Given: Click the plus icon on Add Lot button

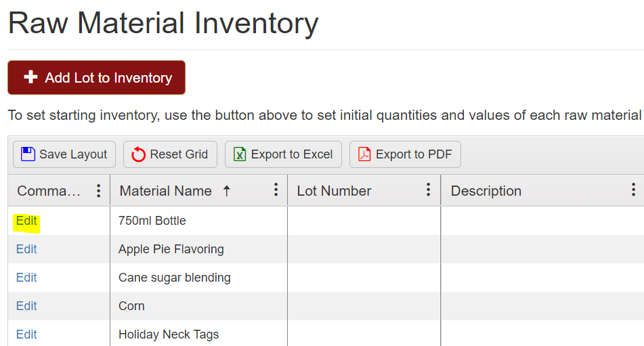Looking at the screenshot, I should (30, 78).
